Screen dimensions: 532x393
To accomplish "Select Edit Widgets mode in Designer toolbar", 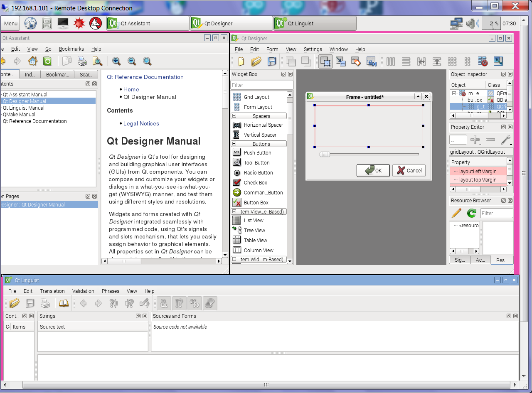I will pos(326,61).
